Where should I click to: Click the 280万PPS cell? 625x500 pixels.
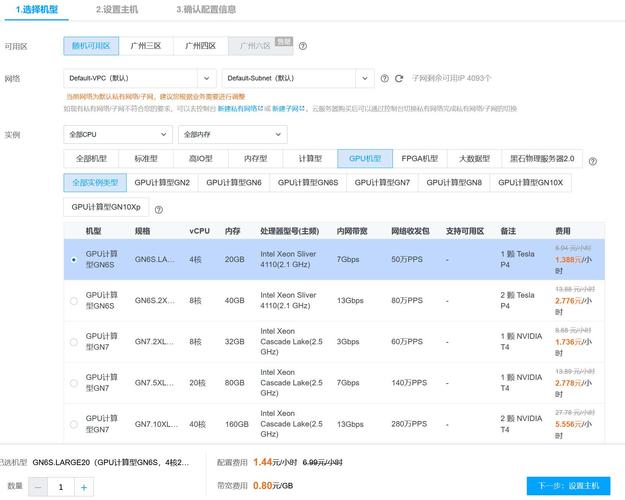point(409,424)
